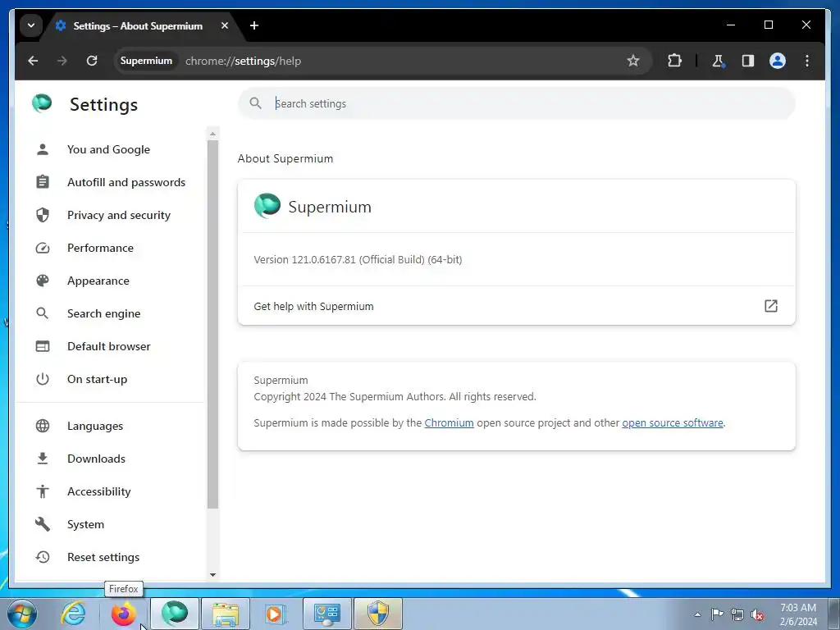This screenshot has width=840, height=630.
Task: Click the sidebar scrollbar up arrow
Action: coord(212,134)
